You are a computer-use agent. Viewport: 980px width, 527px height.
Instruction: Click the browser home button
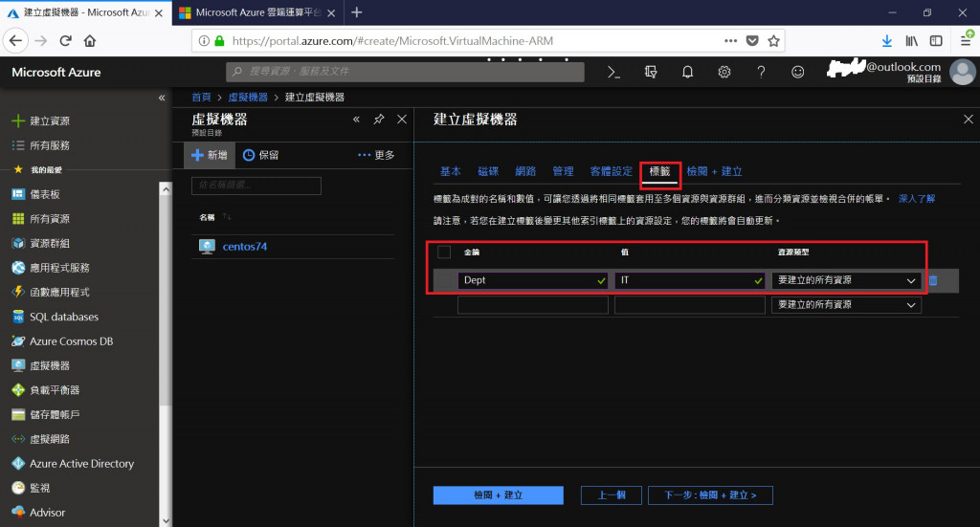90,41
